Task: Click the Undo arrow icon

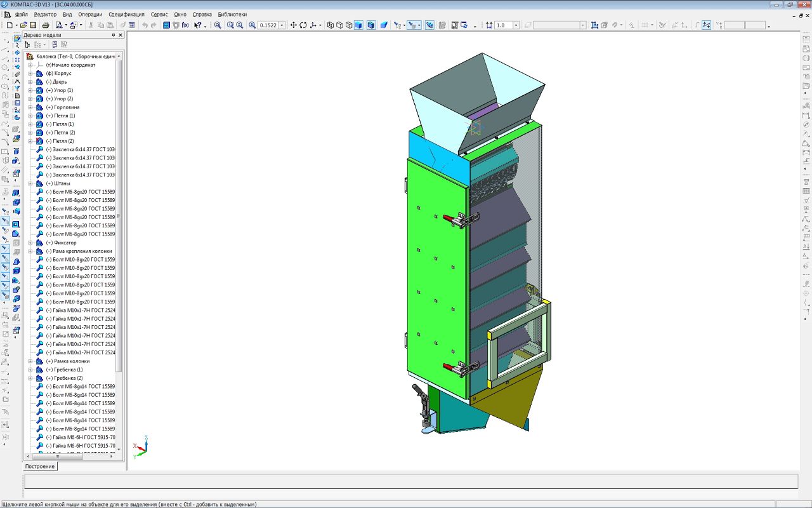Action: [145, 25]
